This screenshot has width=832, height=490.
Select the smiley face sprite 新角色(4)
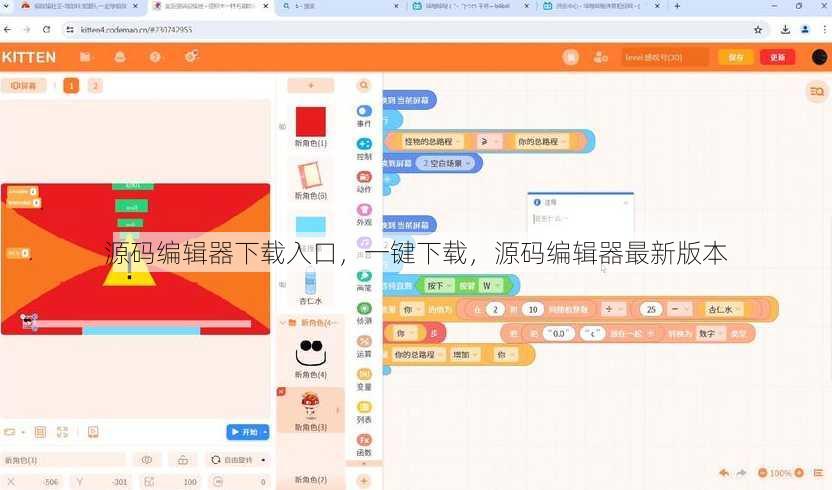tap(310, 358)
